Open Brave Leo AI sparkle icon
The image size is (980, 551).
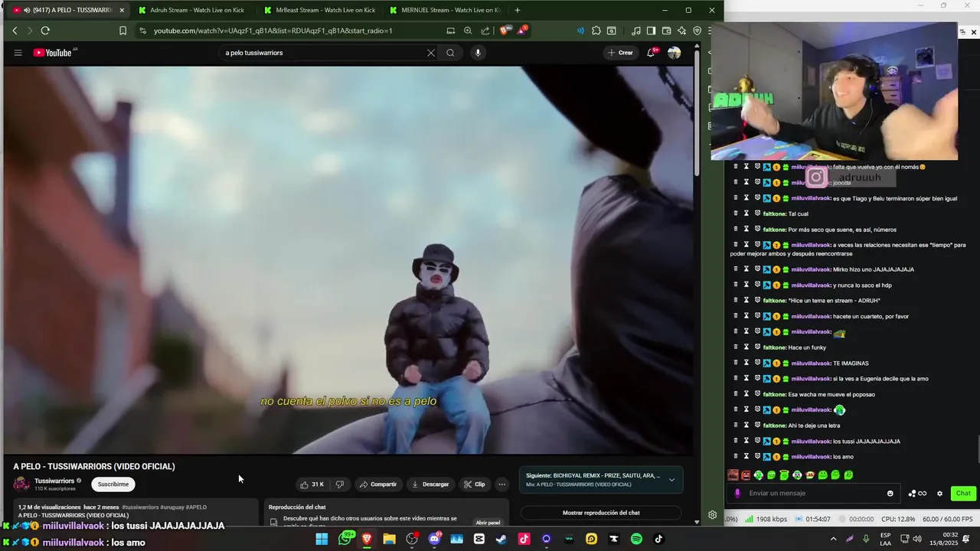681,31
